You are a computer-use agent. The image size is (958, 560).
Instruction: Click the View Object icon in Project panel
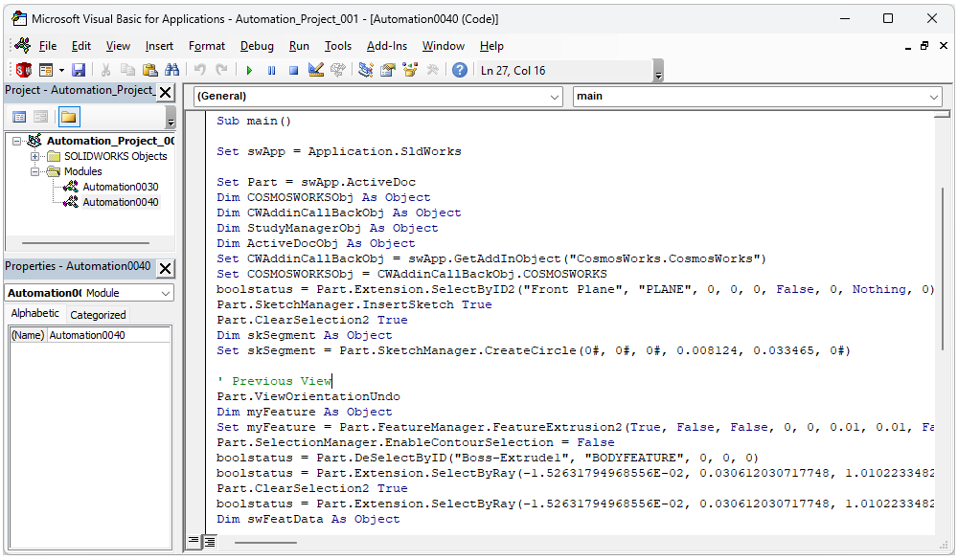pyautogui.click(x=40, y=117)
